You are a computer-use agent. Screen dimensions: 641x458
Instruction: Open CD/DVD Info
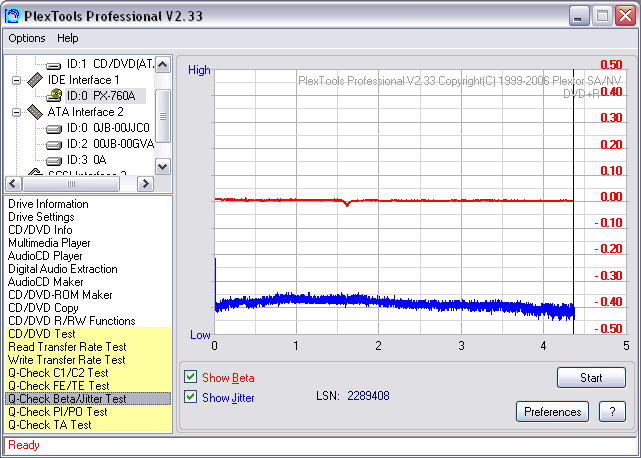[40, 230]
